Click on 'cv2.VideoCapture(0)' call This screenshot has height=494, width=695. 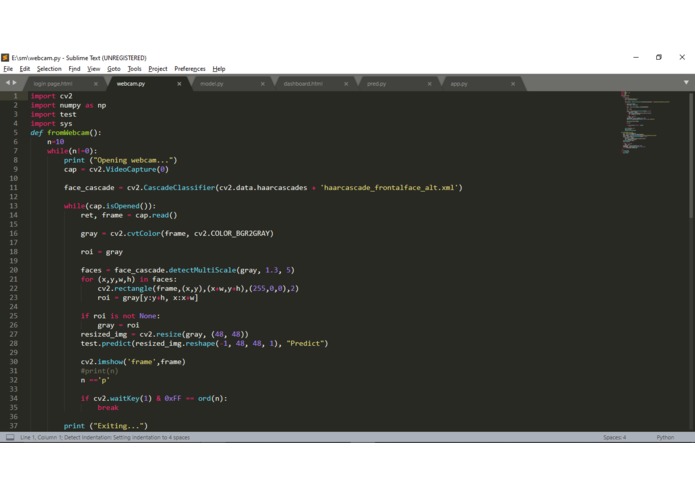pos(129,169)
